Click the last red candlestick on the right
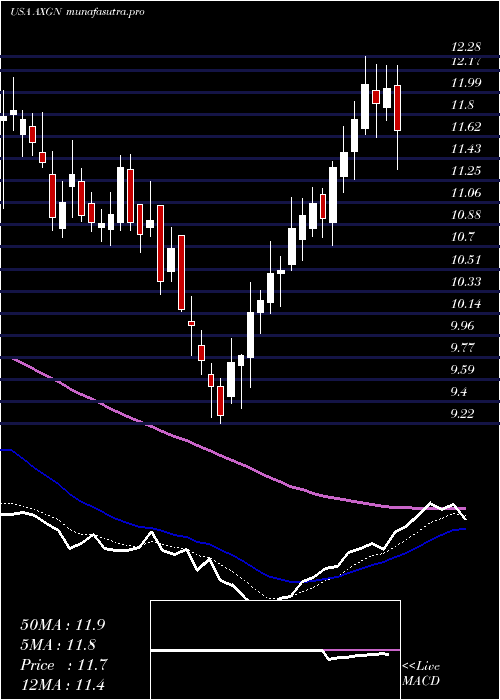The image size is (500, 700). coord(397,108)
